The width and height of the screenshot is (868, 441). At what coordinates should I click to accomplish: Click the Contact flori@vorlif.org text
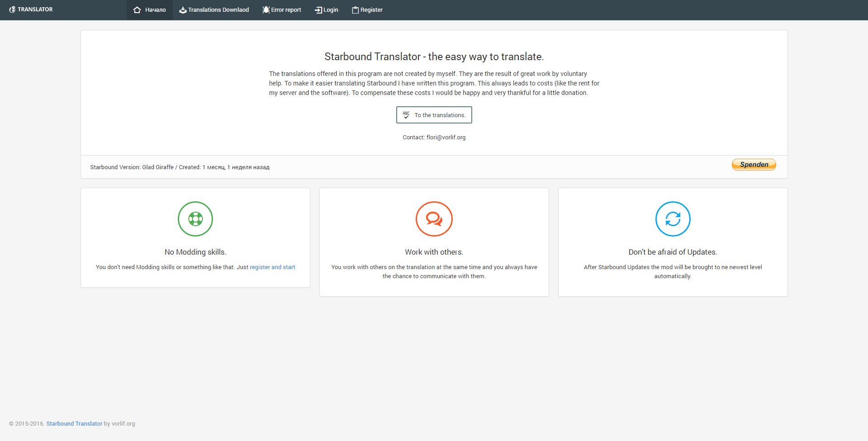point(434,138)
